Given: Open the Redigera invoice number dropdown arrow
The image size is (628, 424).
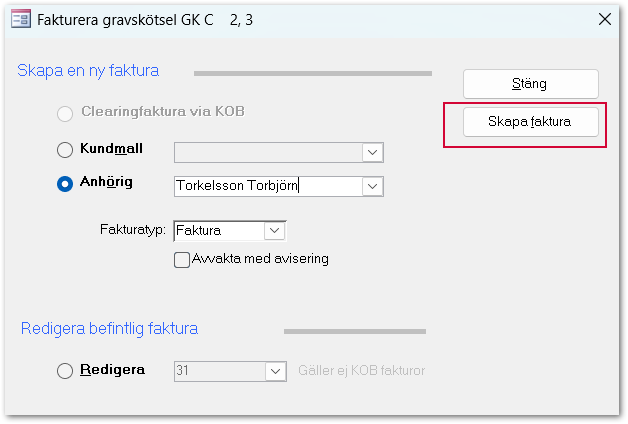Looking at the screenshot, I should [x=275, y=371].
